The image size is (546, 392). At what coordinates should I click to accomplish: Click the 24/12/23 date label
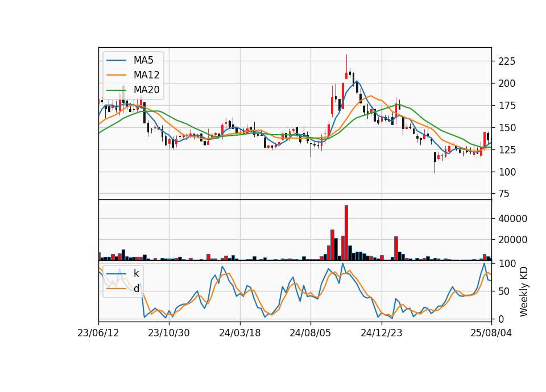click(382, 333)
